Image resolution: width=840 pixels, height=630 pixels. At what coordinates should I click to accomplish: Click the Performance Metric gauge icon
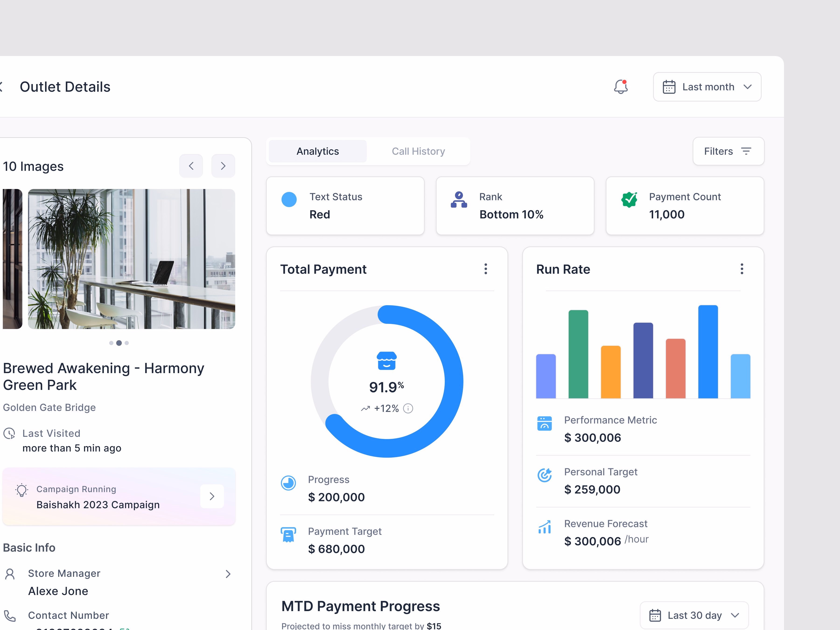pyautogui.click(x=544, y=423)
